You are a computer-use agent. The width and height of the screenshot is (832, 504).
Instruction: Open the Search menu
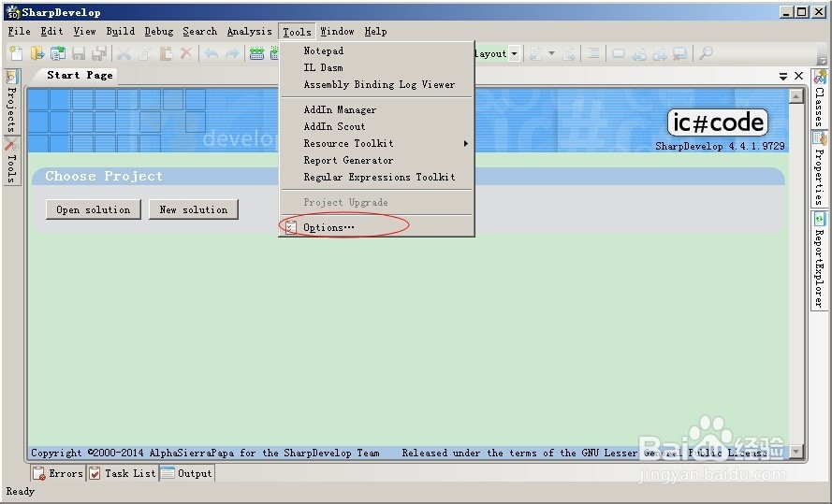pos(199,31)
